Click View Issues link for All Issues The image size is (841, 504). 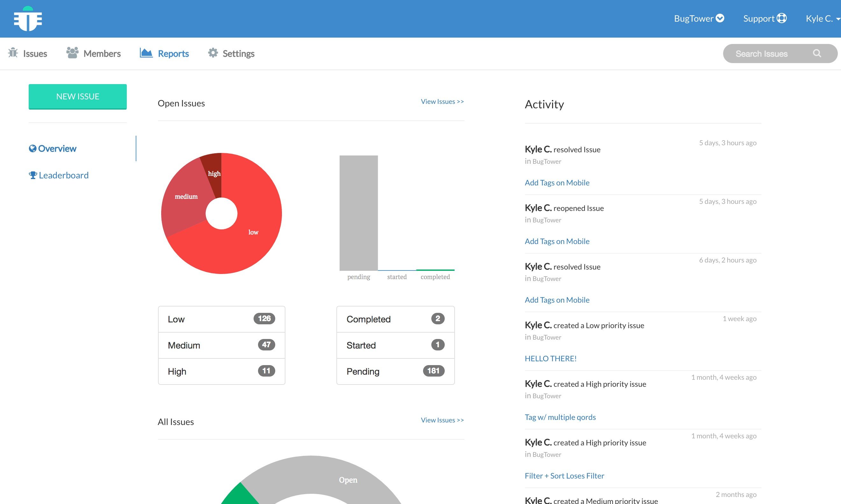(442, 420)
